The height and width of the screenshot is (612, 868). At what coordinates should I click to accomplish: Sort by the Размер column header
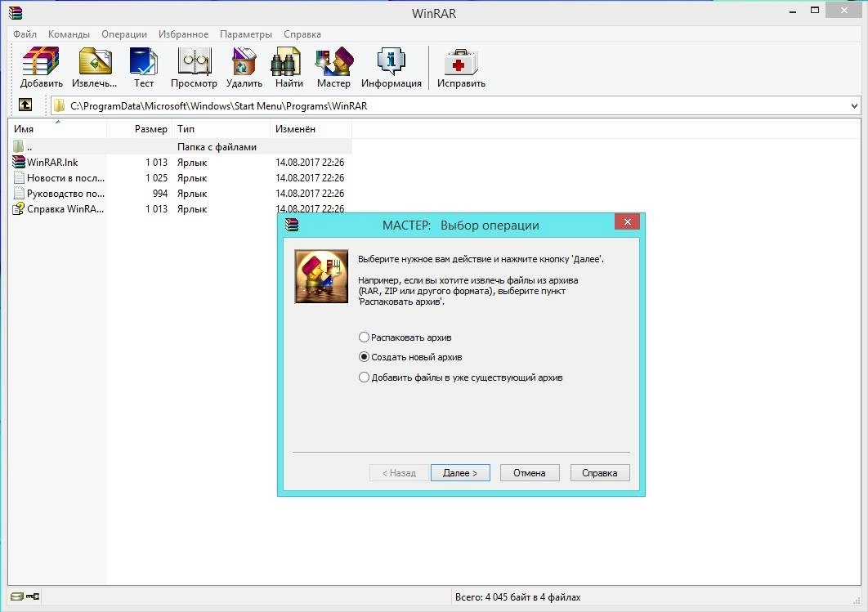(140, 128)
